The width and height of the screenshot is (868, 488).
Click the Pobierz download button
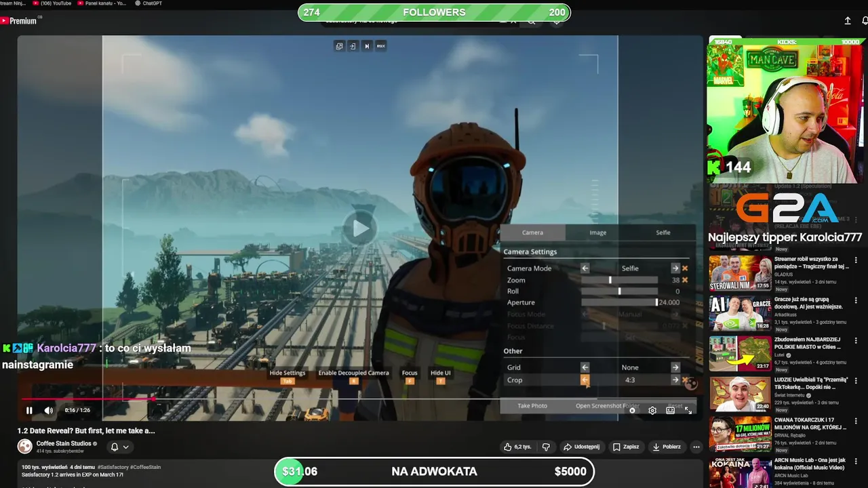667,447
